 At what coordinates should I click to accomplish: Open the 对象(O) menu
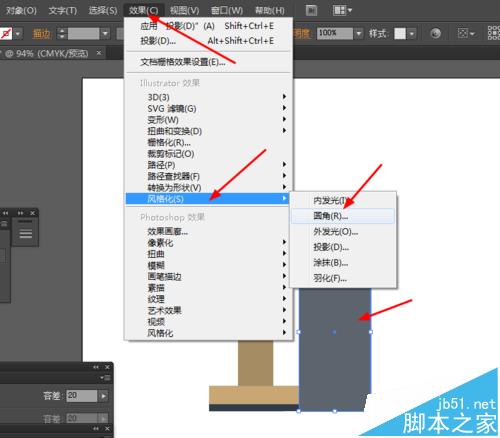21,11
